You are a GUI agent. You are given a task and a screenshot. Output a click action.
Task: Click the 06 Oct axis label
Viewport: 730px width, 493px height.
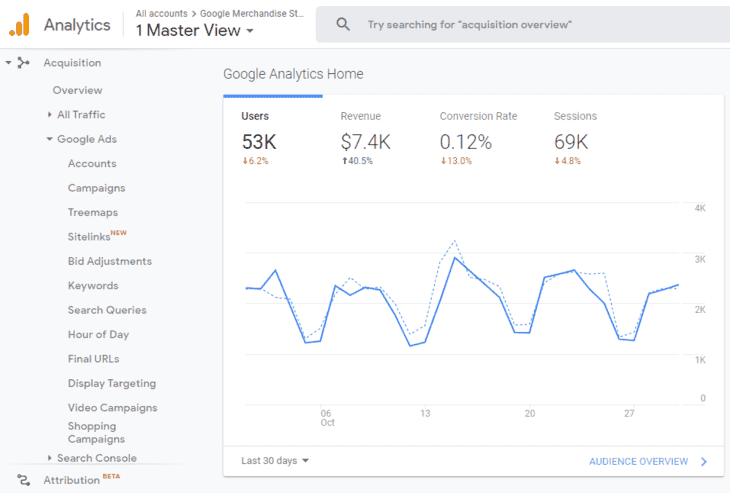pos(327,418)
